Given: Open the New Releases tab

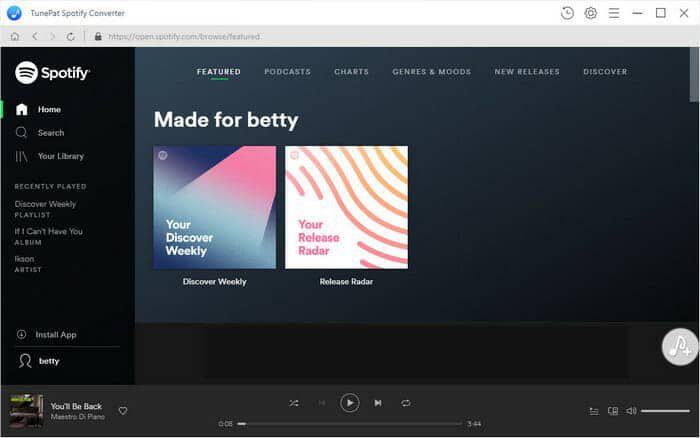Looking at the screenshot, I should pos(527,72).
